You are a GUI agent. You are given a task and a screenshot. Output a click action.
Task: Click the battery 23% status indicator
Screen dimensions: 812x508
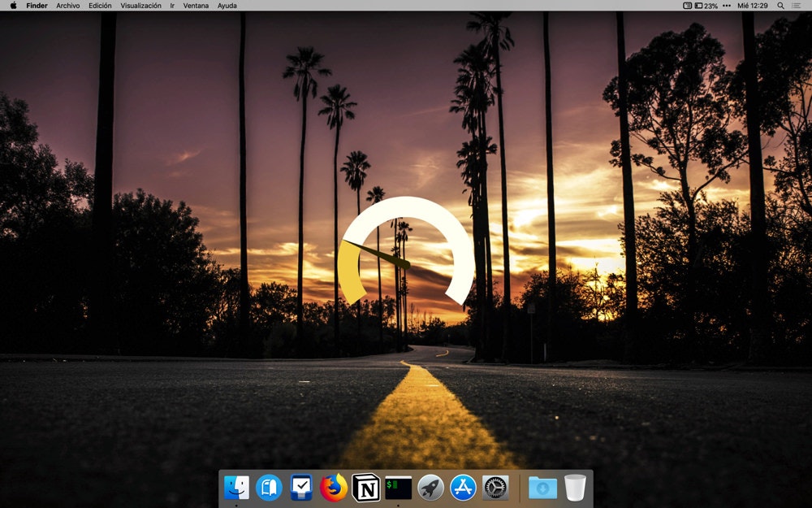pyautogui.click(x=706, y=6)
